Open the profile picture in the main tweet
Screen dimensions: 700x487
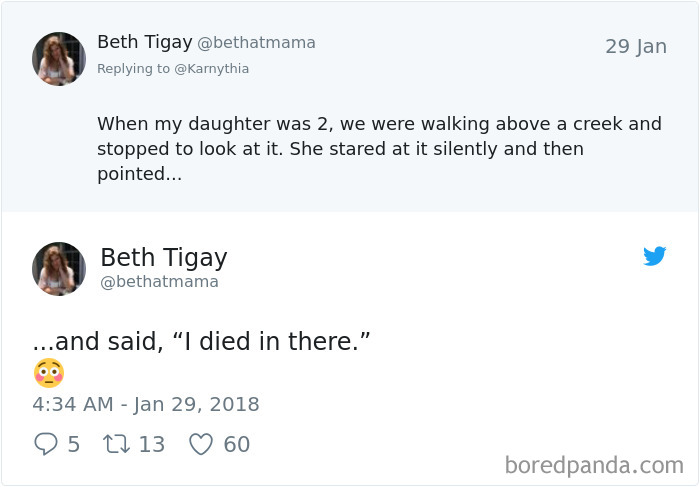(x=59, y=268)
